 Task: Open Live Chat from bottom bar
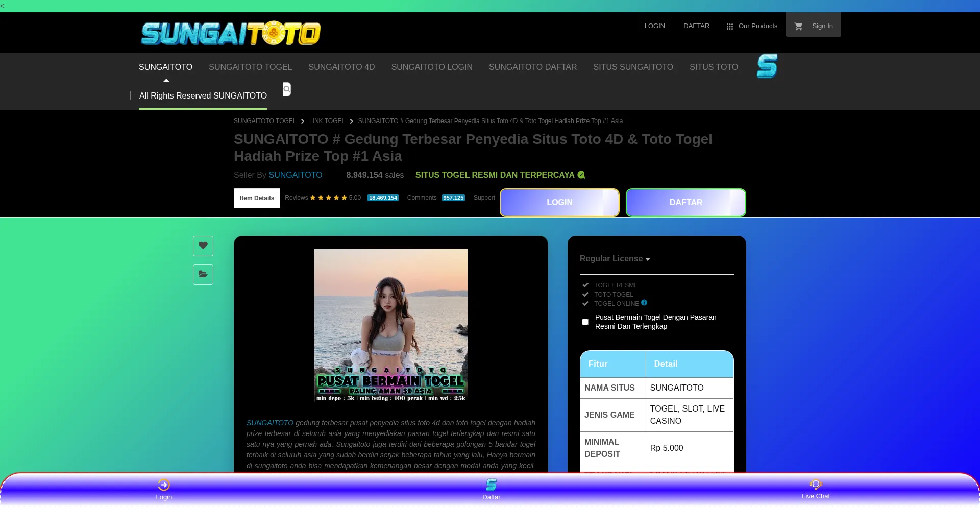815,485
